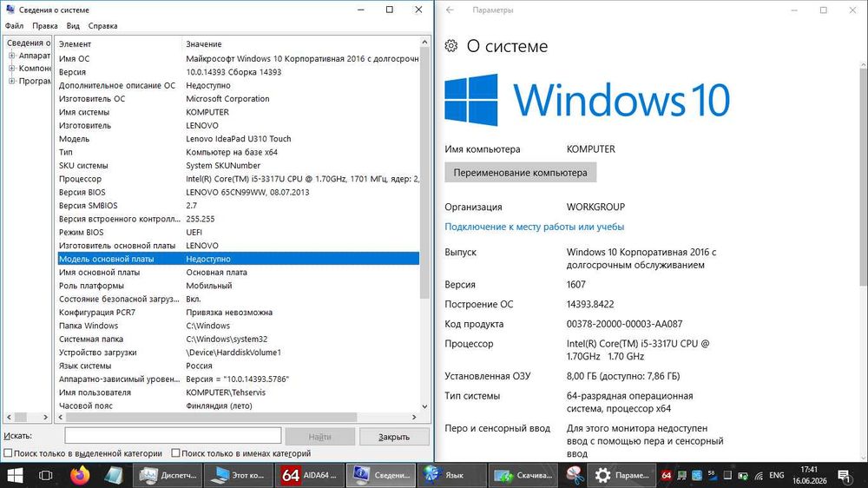Select the Режим BIOS row
868x488 pixels.
click(238, 232)
